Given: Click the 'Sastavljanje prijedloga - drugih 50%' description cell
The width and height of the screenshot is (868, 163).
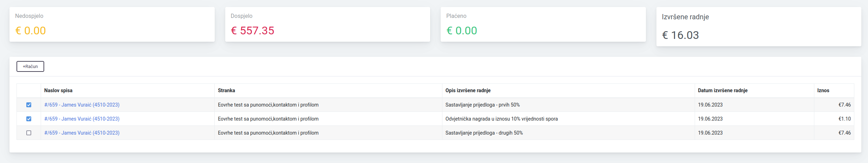Looking at the screenshot, I should pyautogui.click(x=484, y=133).
